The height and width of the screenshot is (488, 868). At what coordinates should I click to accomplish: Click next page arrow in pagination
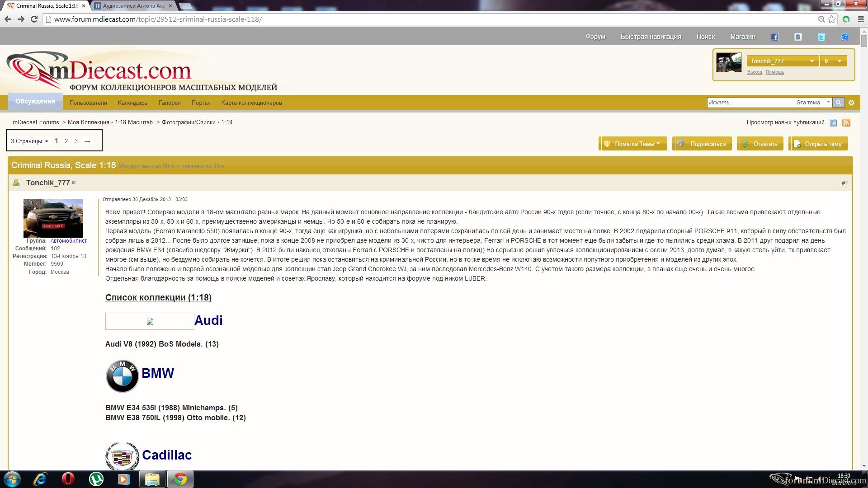[x=87, y=141]
